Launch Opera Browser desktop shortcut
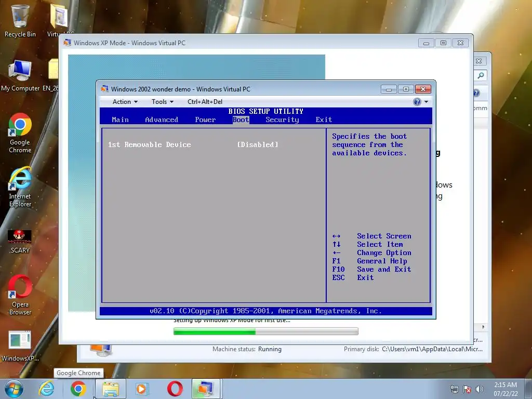The image size is (532, 399). click(20, 295)
